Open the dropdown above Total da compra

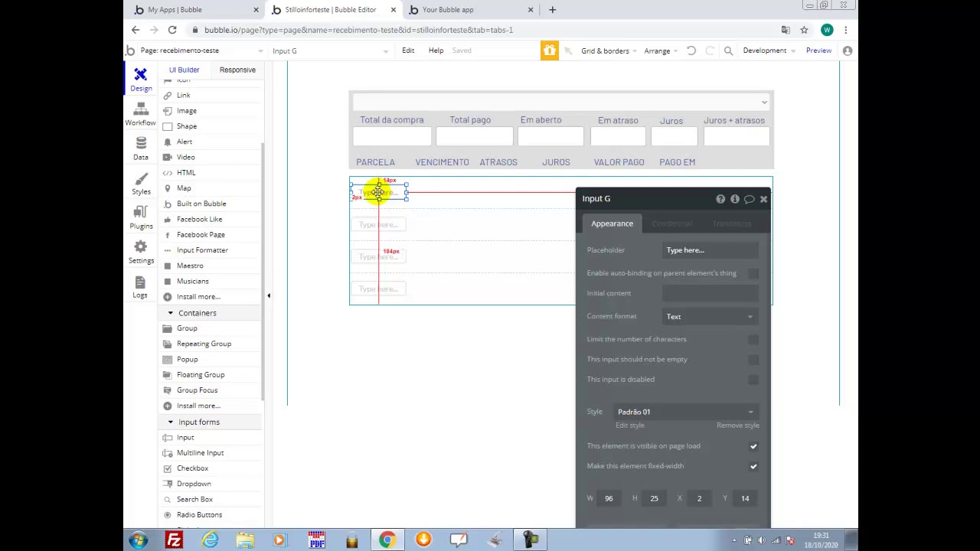tap(560, 103)
